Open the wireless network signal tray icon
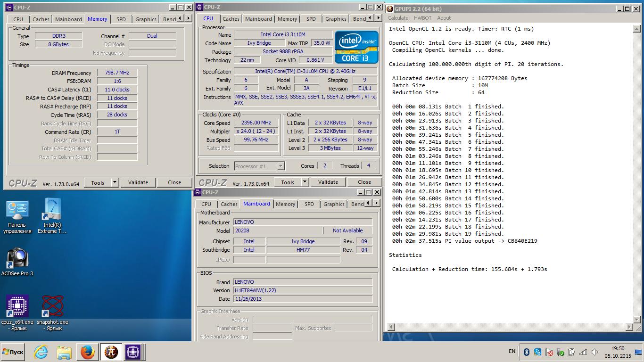644x362 pixels. pos(583,352)
